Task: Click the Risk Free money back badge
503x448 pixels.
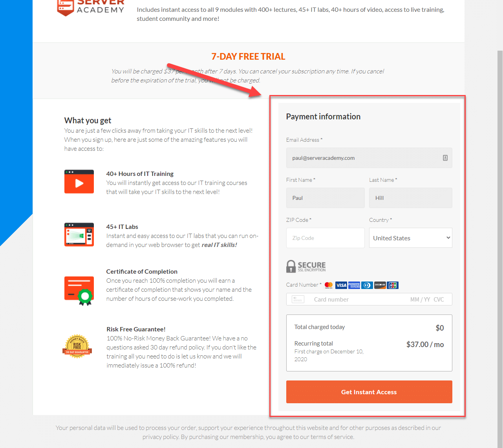Action: [x=77, y=346]
